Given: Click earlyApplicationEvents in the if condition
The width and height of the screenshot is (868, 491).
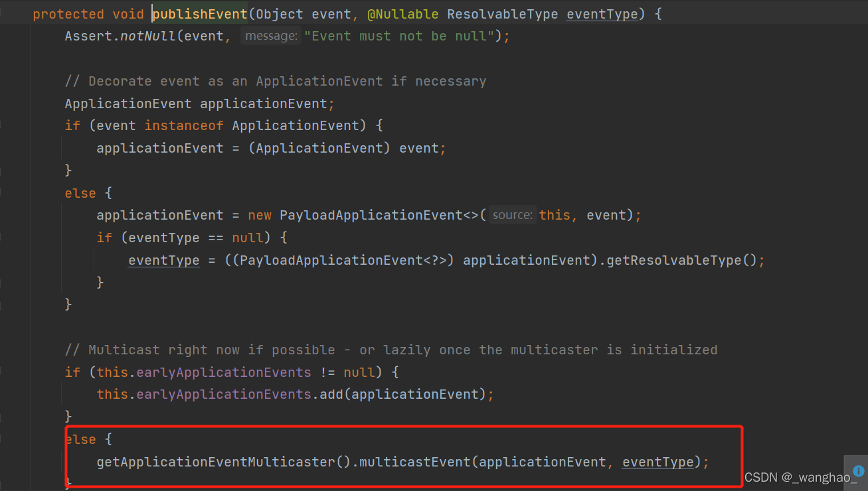Looking at the screenshot, I should 224,372.
